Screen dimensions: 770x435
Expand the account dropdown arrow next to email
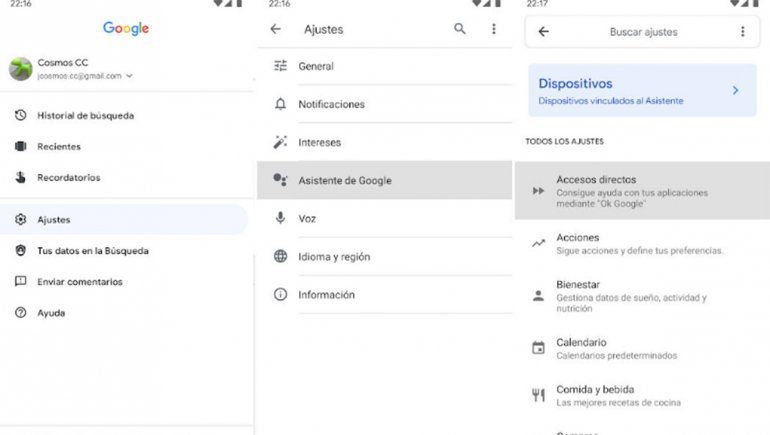click(x=130, y=76)
